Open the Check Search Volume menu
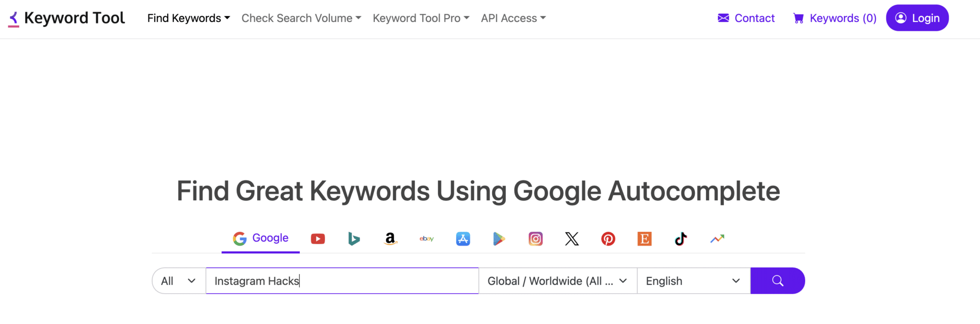The image size is (980, 324). point(301,18)
